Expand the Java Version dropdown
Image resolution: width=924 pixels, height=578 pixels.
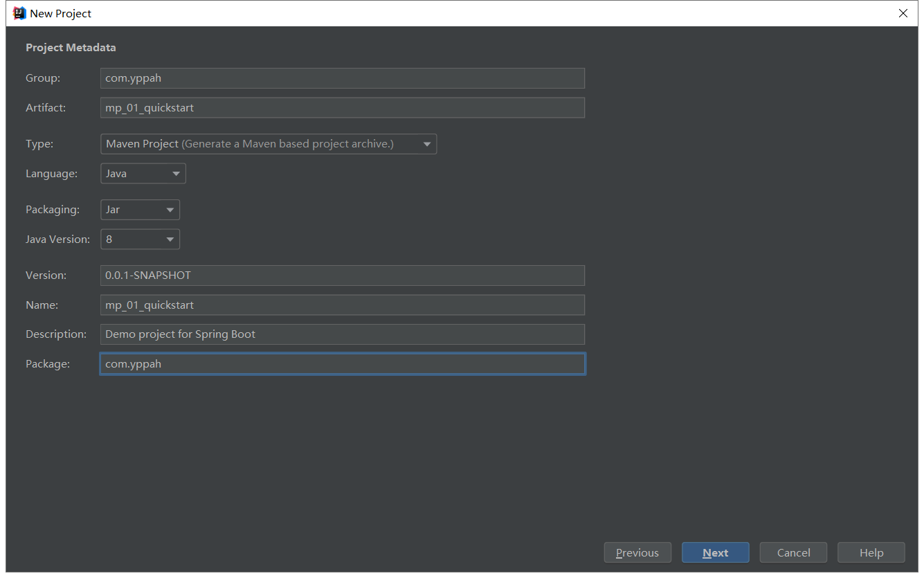tap(140, 240)
